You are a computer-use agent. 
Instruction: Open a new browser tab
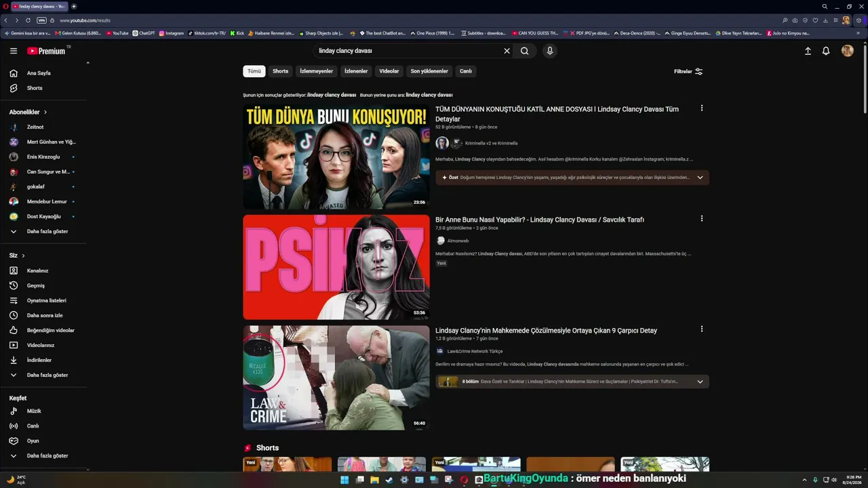click(74, 6)
